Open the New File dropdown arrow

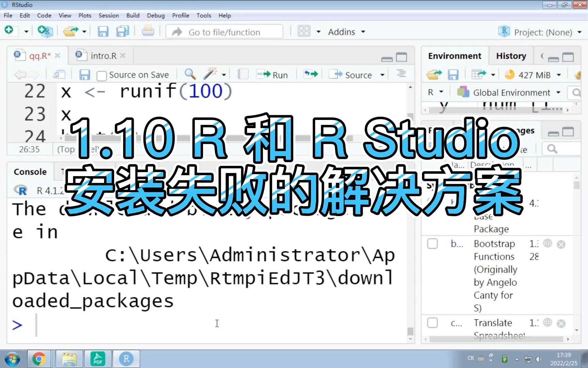click(26, 32)
